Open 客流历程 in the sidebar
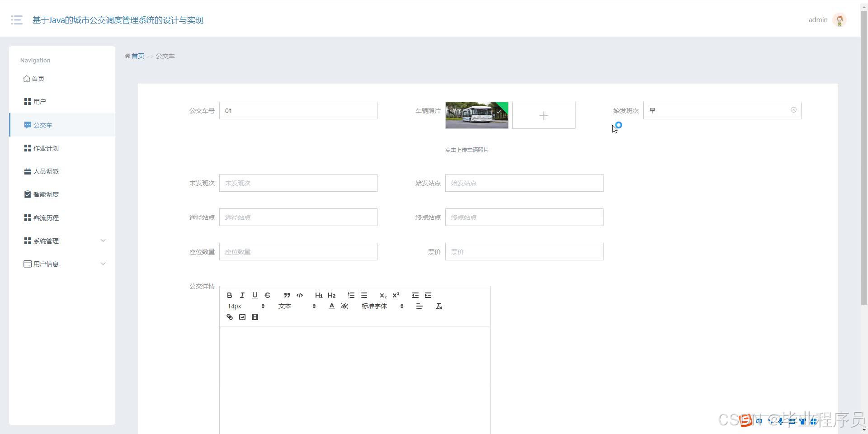The height and width of the screenshot is (434, 868). [62, 218]
